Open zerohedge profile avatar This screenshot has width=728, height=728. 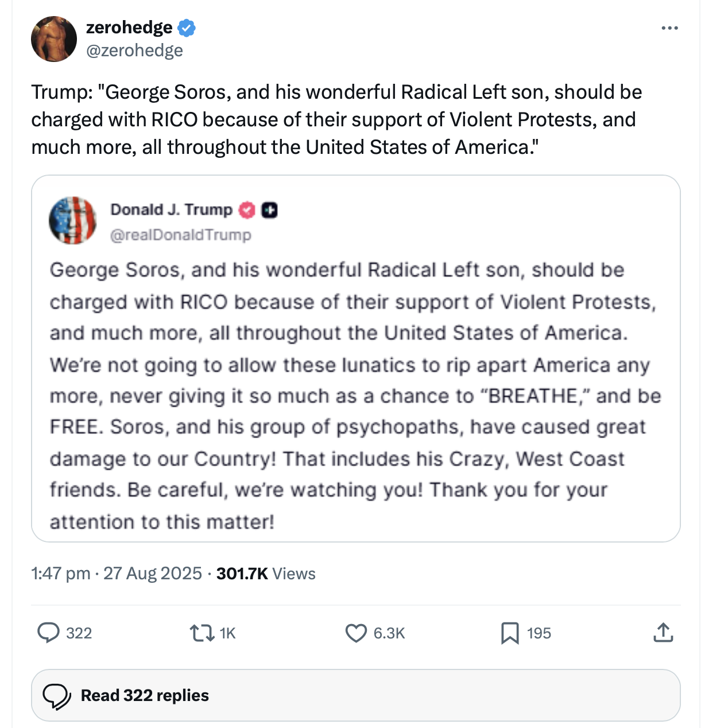coord(54,39)
